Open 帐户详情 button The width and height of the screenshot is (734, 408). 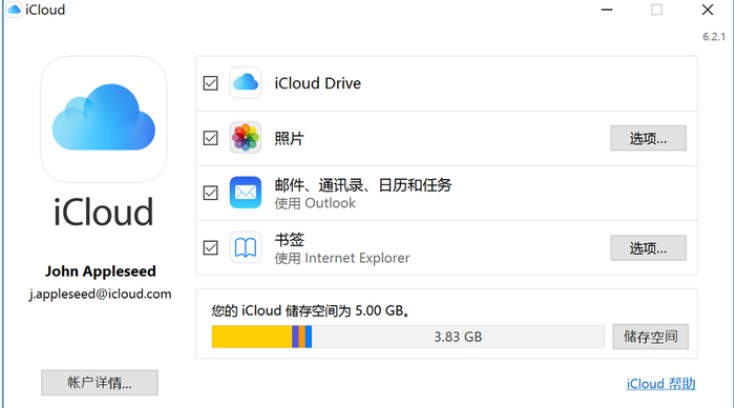tap(99, 382)
